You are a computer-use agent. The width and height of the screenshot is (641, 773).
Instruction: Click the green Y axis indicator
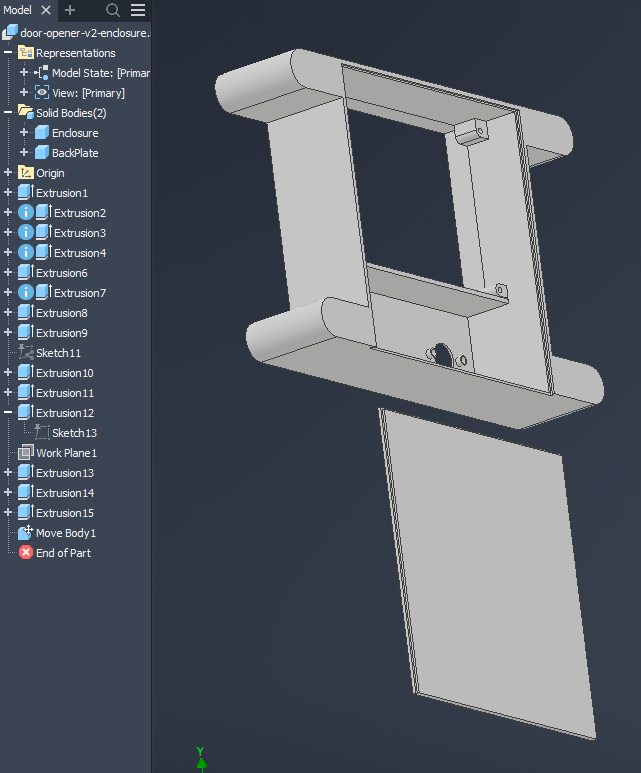pyautogui.click(x=201, y=759)
